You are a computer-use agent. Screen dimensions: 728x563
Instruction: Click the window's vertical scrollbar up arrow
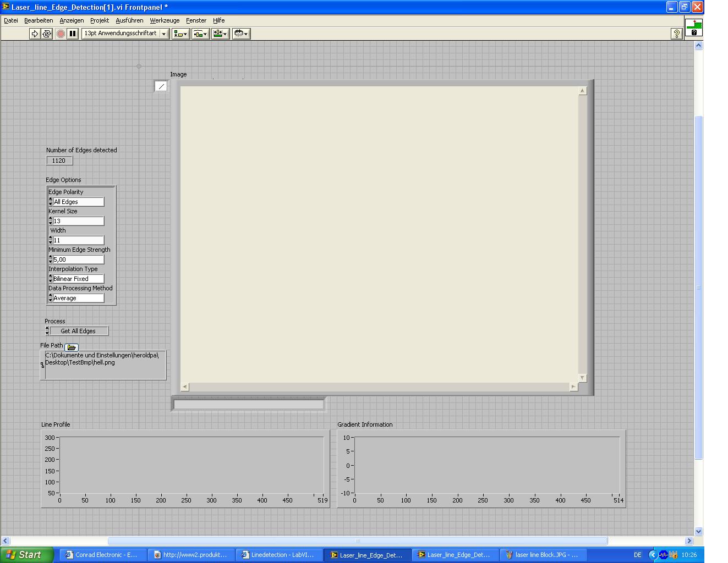click(x=699, y=46)
